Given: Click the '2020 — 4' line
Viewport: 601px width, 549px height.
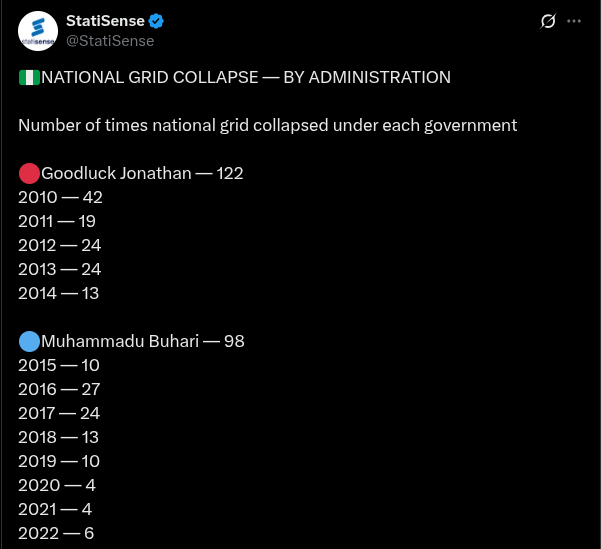Looking at the screenshot, I should tap(57, 485).
